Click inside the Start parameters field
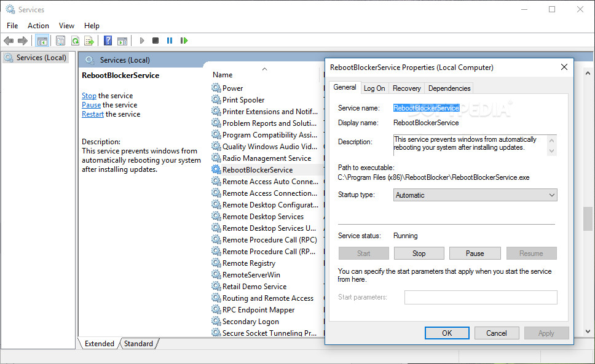 point(481,297)
